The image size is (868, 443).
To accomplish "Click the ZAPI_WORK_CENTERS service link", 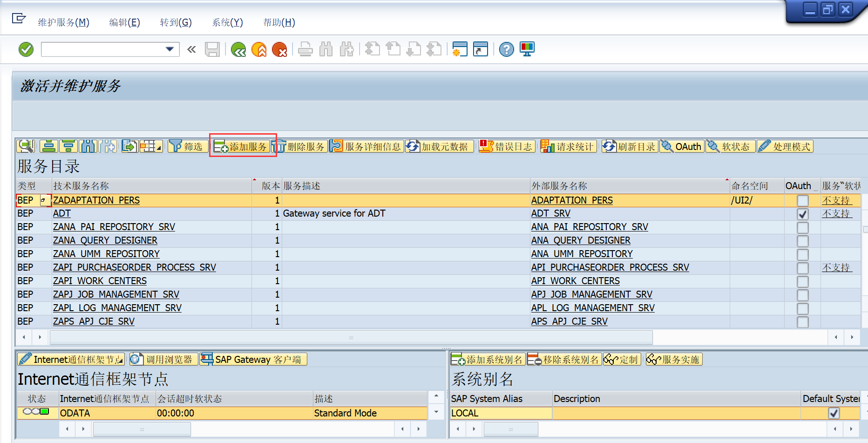I will tap(100, 281).
